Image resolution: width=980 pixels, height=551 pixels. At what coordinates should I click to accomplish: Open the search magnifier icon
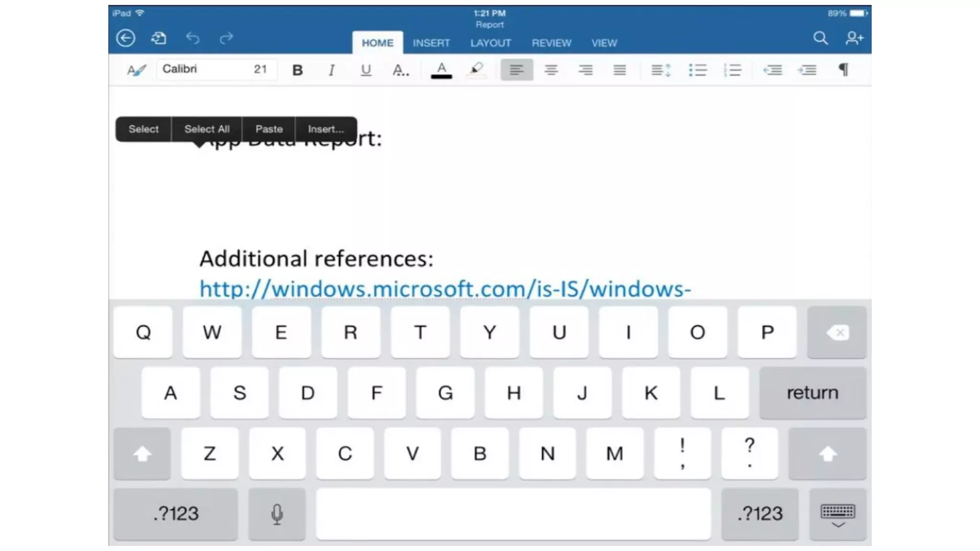click(x=820, y=38)
